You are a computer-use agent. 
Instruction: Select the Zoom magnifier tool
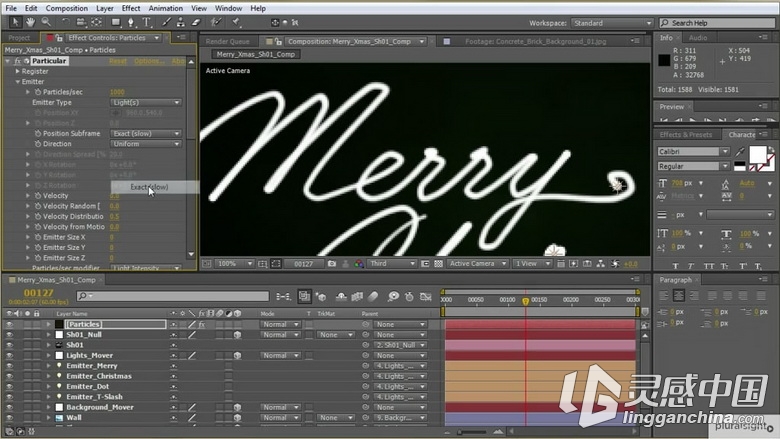point(46,22)
